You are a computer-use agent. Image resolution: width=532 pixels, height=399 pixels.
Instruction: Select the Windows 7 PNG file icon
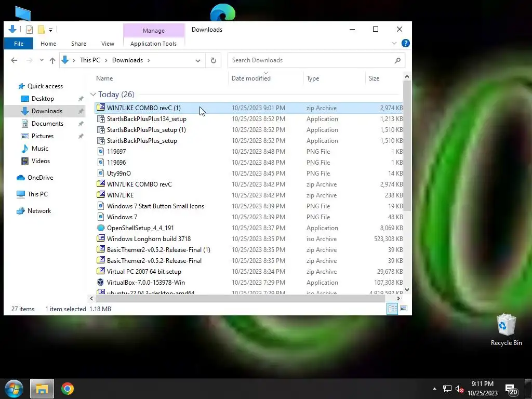(x=101, y=217)
